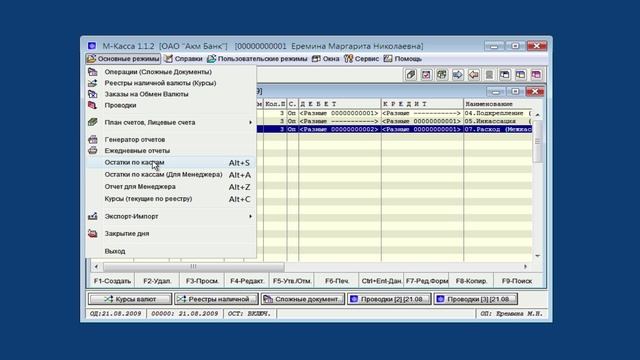Viewport: 640px width, 360px height.
Task: Click F9-Поиск search button
Action: 517,281
